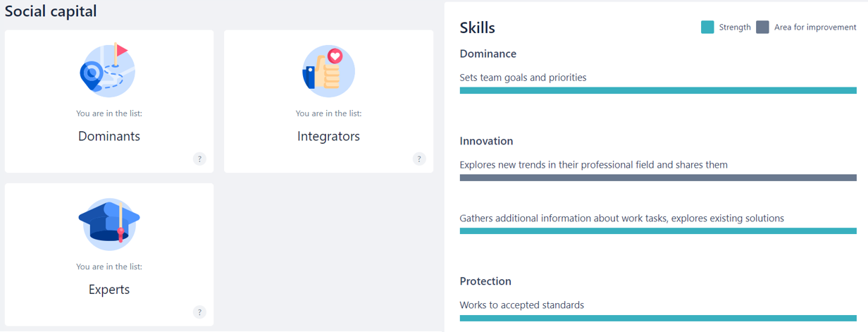
Task: Click the Strength legend label
Action: pyautogui.click(x=735, y=27)
